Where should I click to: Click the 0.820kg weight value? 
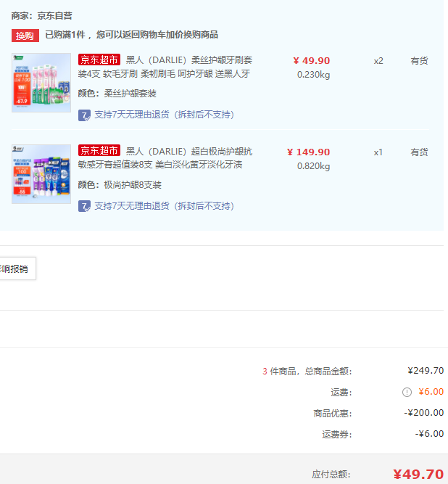(314, 166)
